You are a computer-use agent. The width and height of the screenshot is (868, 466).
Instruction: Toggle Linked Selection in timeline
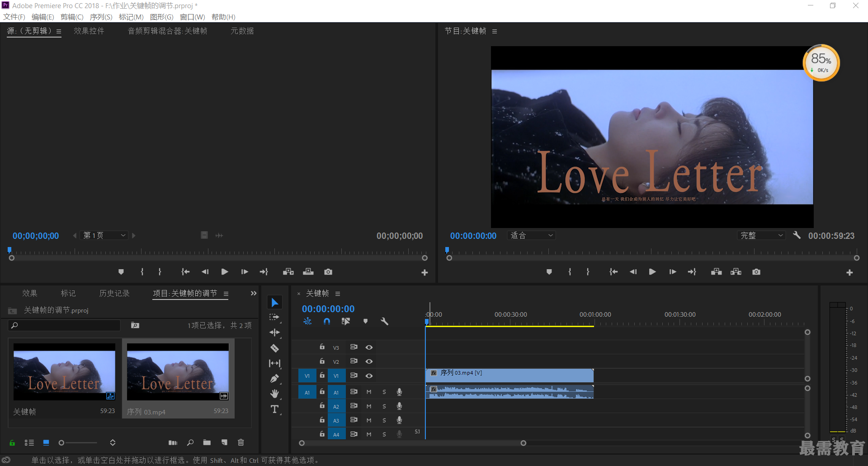(x=346, y=321)
